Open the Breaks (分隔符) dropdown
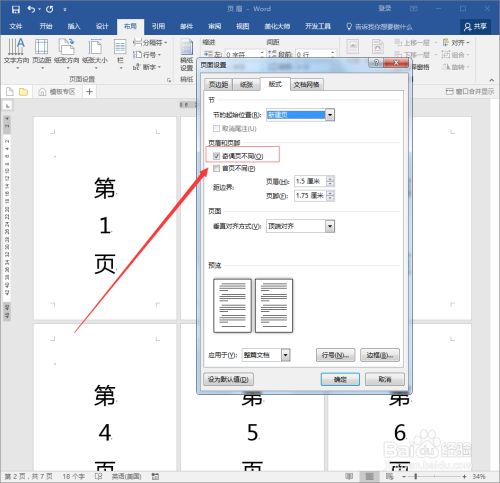The image size is (500, 483). click(x=150, y=43)
